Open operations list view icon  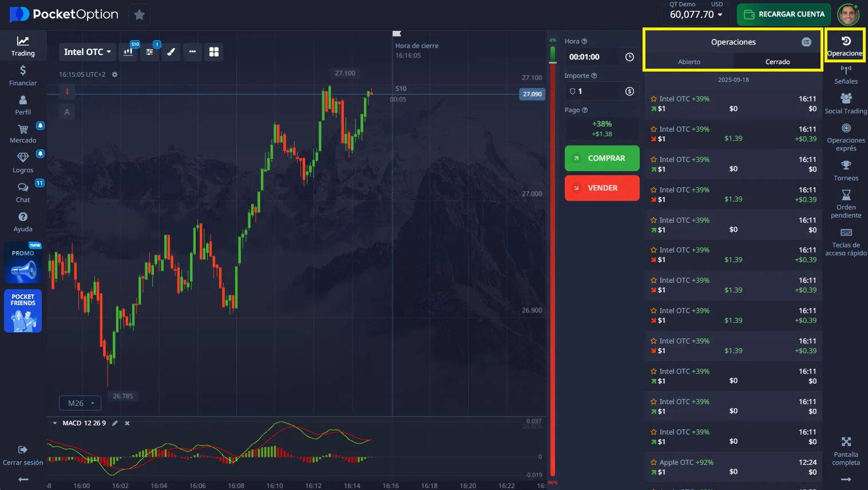[806, 42]
